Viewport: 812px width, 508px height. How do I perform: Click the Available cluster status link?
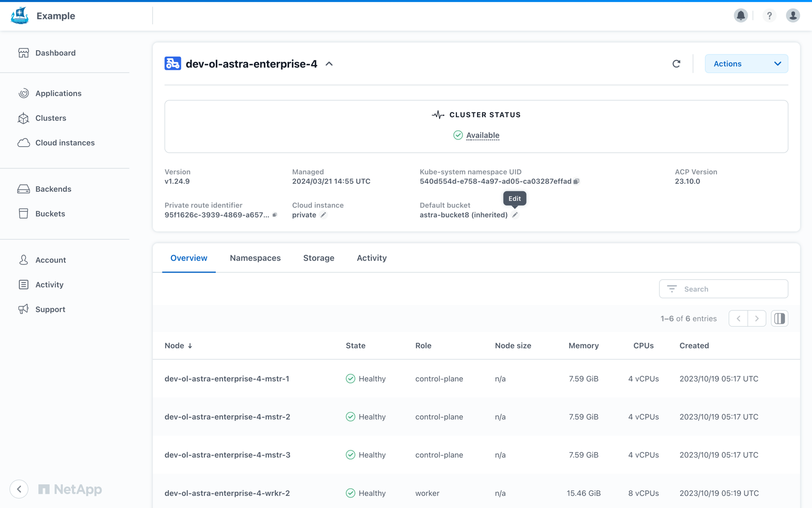pyautogui.click(x=482, y=136)
